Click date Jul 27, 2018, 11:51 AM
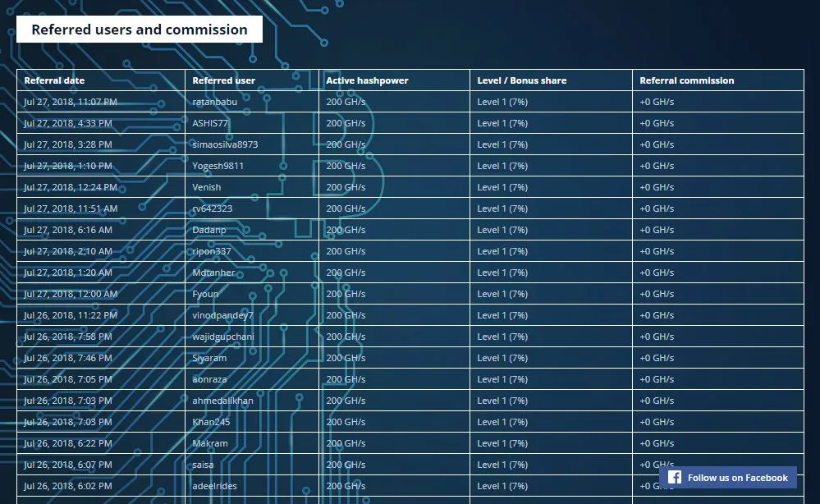 coord(71,208)
